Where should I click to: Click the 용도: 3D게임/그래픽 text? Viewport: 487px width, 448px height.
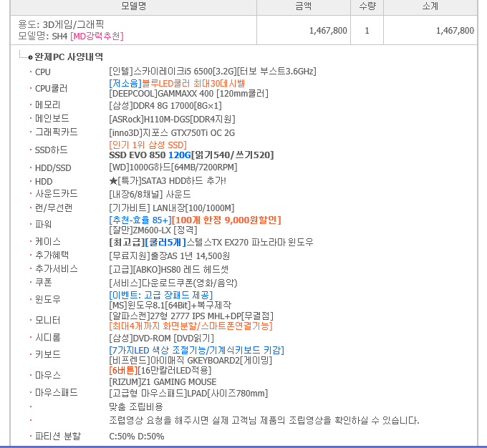click(61, 24)
